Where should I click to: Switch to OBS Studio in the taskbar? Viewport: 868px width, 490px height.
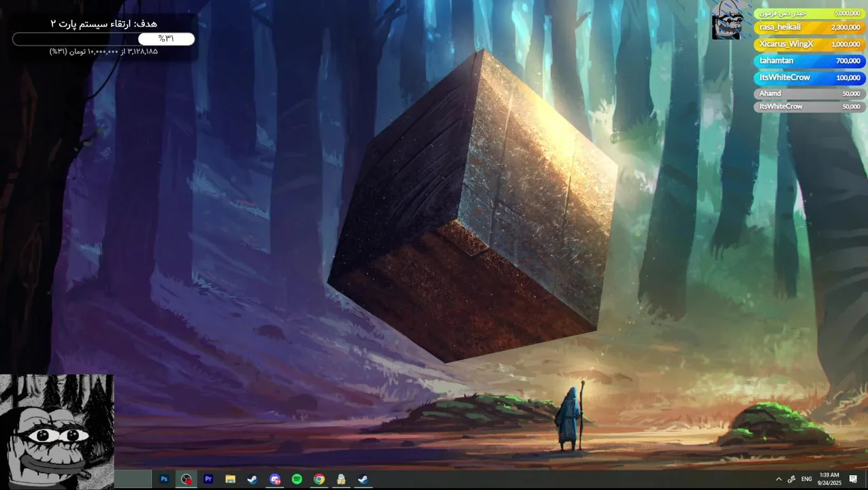[186, 479]
